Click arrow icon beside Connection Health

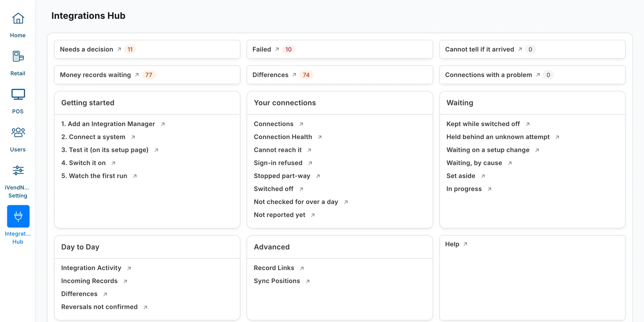320,137
